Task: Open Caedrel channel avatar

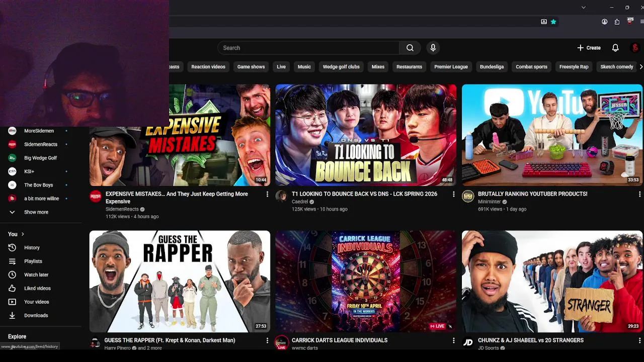Action: click(282, 196)
